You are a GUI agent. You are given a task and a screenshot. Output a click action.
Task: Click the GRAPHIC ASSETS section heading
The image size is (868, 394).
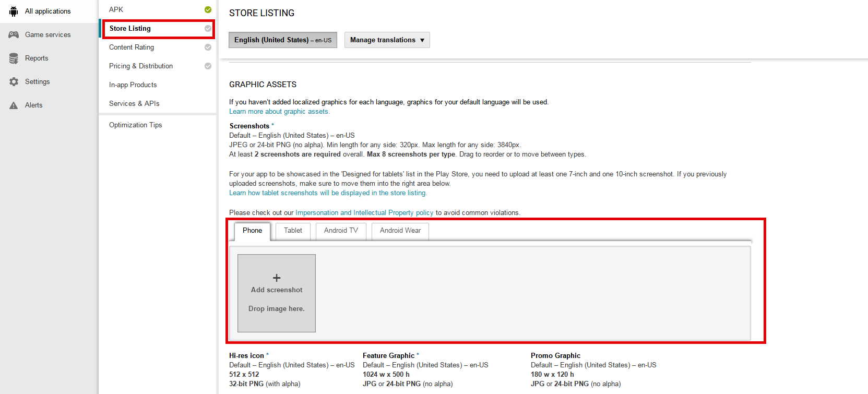pyautogui.click(x=263, y=85)
